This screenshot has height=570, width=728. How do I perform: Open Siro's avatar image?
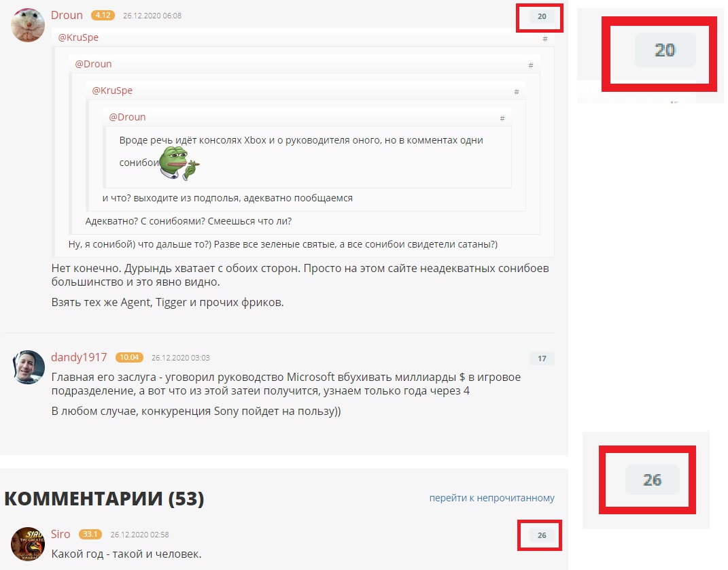pos(27,544)
